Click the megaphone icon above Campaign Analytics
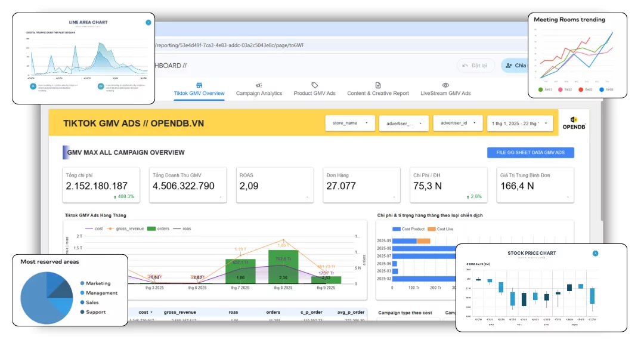The image size is (644, 358). (259, 85)
